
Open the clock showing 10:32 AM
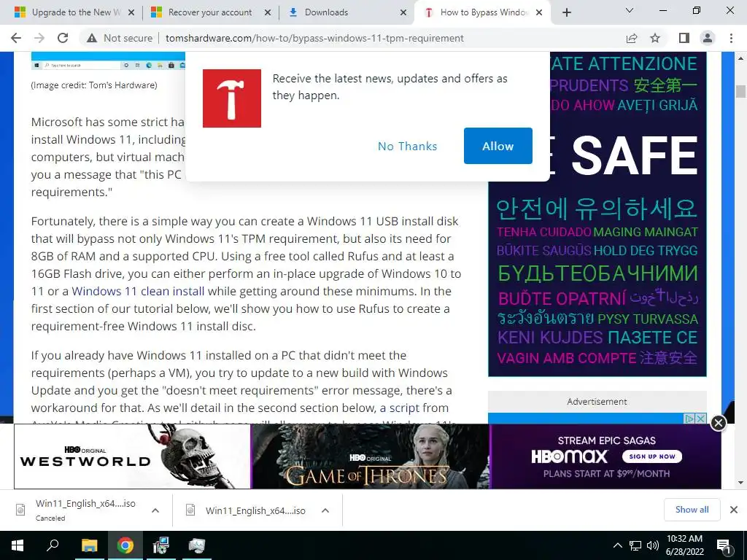684,545
